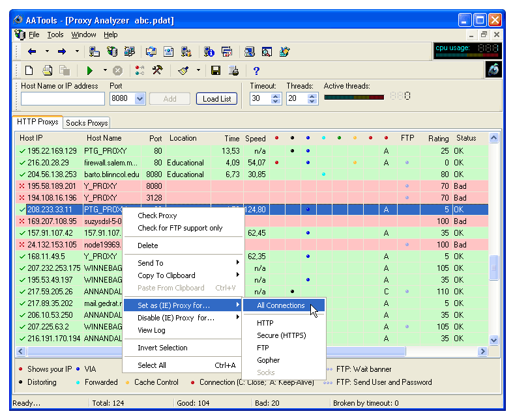Click the brush clear list icon
This screenshot has width=515, height=420.
[x=183, y=71]
